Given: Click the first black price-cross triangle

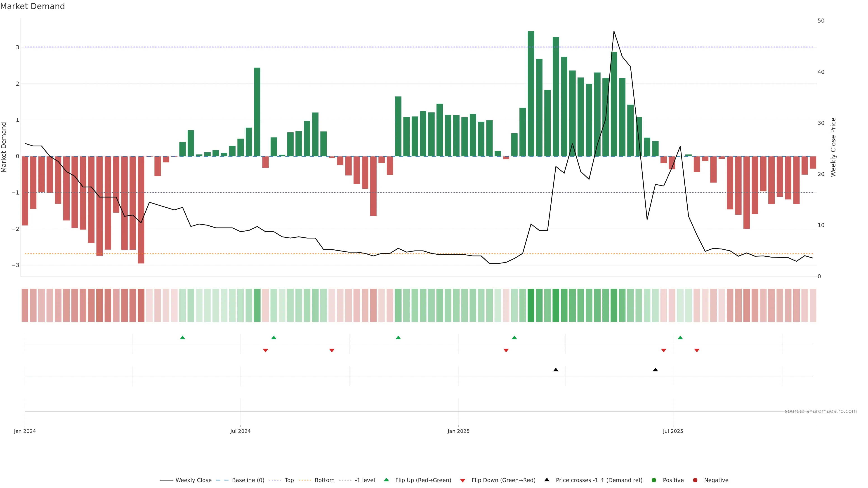Looking at the screenshot, I should pos(556,370).
